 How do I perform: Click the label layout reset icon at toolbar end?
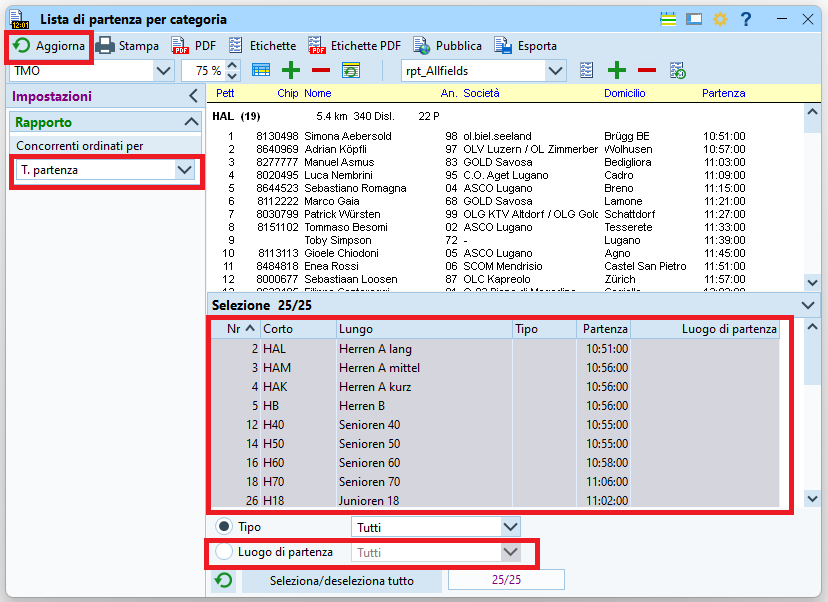(678, 70)
